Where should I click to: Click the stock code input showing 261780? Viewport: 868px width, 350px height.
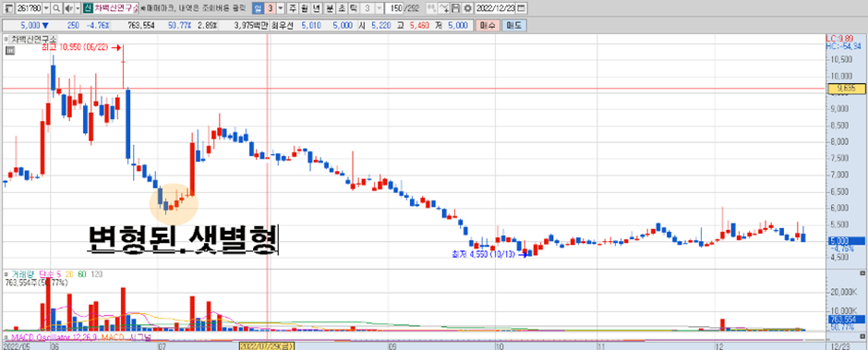pyautogui.click(x=29, y=8)
